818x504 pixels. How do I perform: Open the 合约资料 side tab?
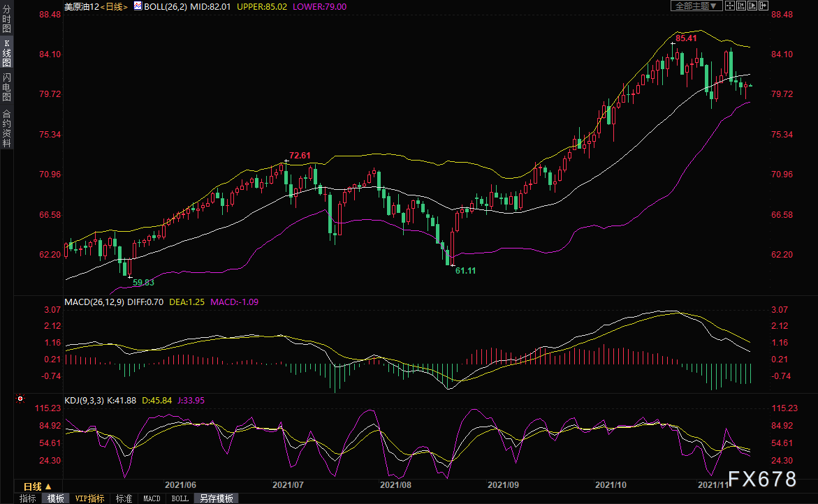pos(7,128)
